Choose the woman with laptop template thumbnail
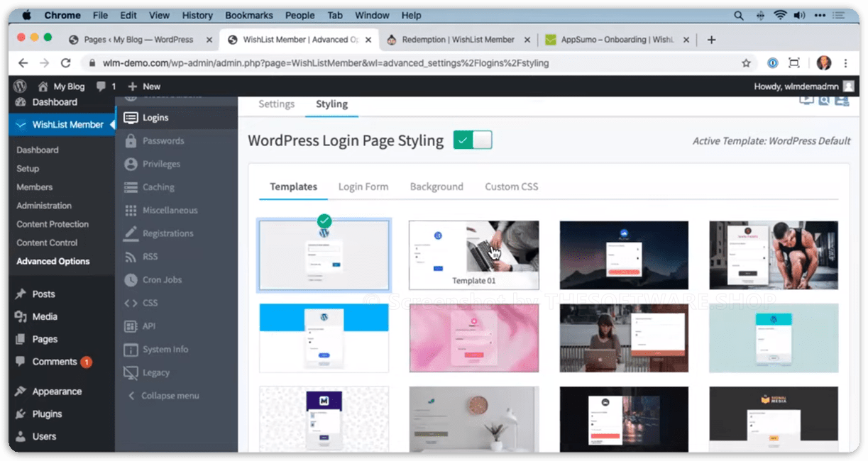This screenshot has width=868, height=461. pos(624,338)
